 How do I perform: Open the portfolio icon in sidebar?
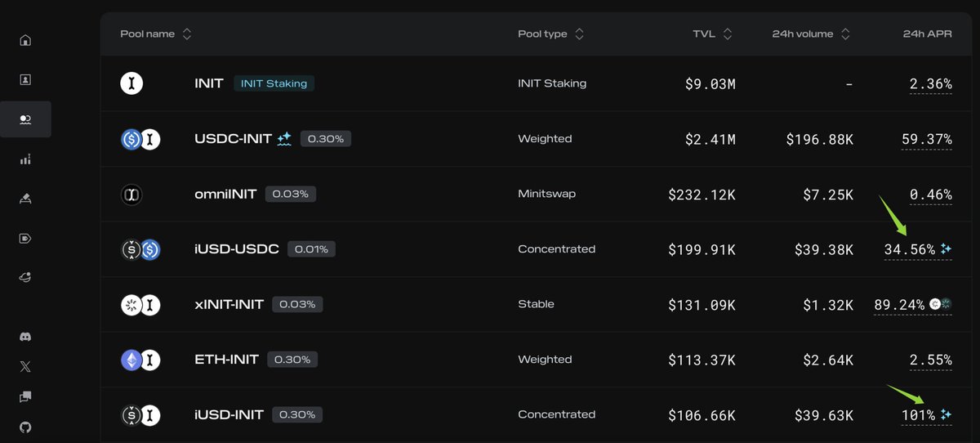[x=25, y=79]
